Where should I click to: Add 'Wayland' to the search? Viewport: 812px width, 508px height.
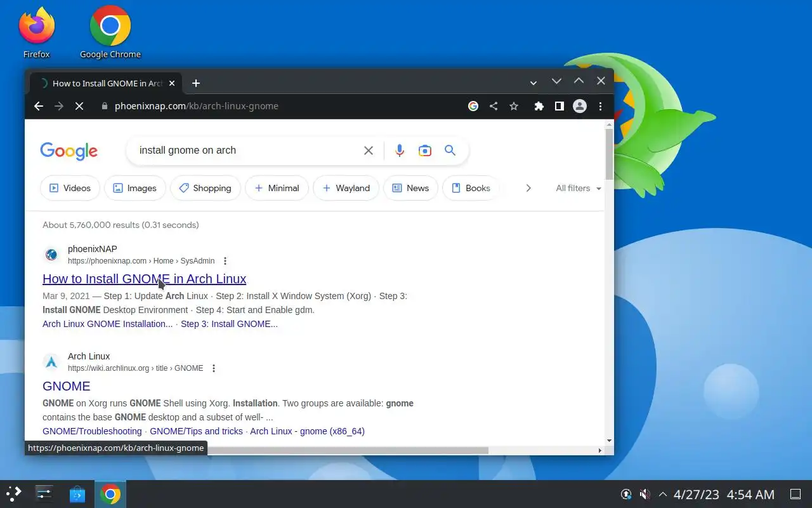(346, 188)
